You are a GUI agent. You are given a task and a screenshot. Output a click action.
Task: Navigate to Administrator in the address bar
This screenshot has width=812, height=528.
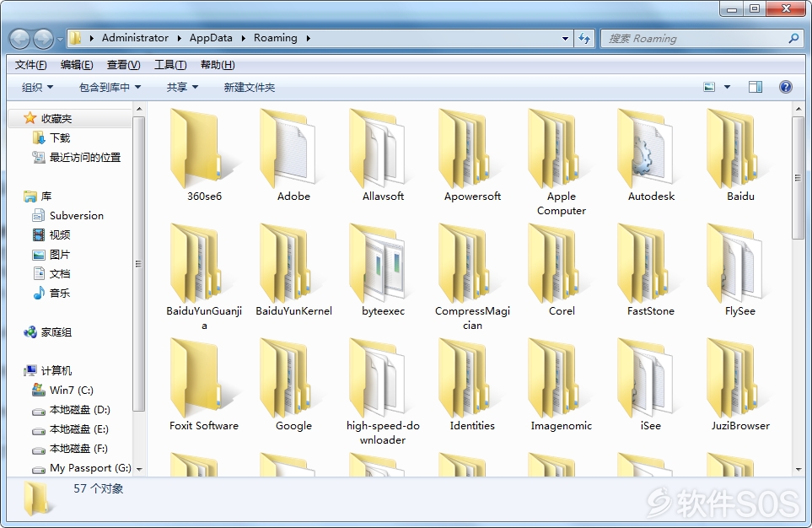click(135, 38)
